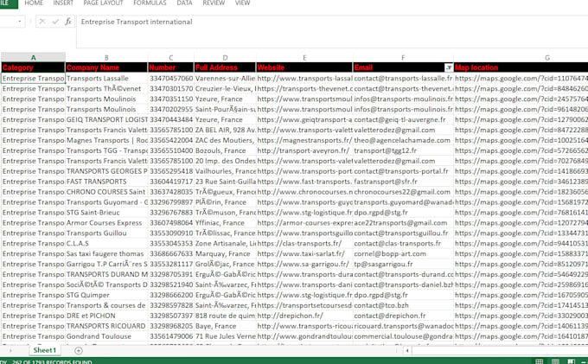
Task: Select the Transports Lassalle cell
Action: tap(106, 79)
